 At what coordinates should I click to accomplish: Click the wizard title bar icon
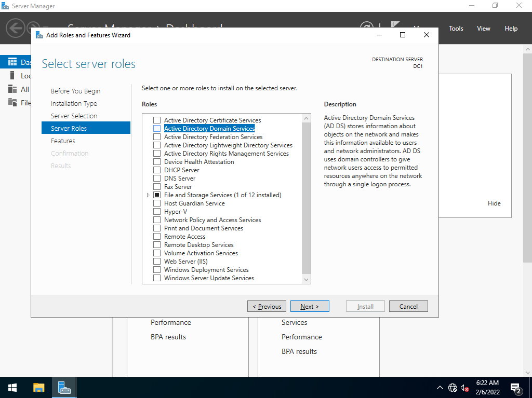(39, 35)
